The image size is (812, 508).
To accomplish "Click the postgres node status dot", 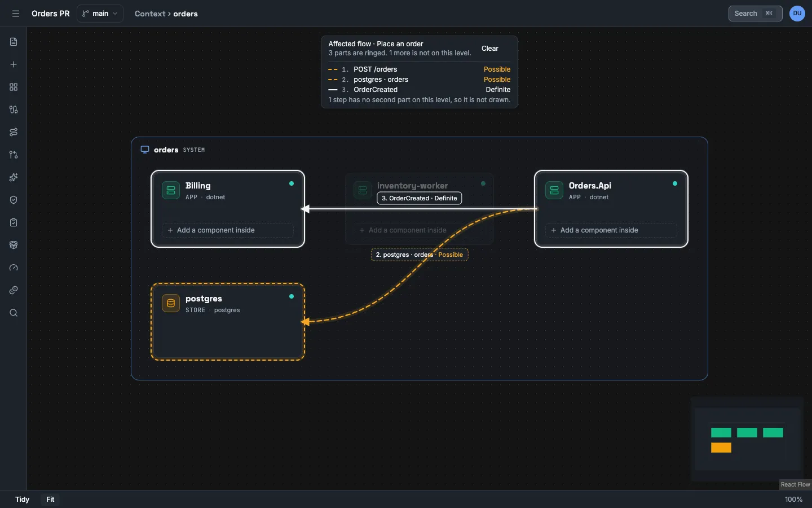I will 292,296.
